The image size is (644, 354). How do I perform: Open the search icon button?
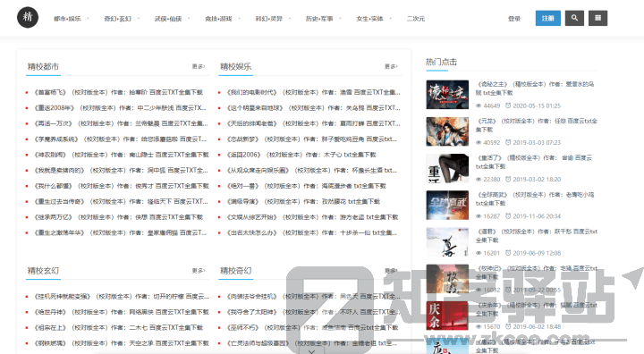pos(574,18)
